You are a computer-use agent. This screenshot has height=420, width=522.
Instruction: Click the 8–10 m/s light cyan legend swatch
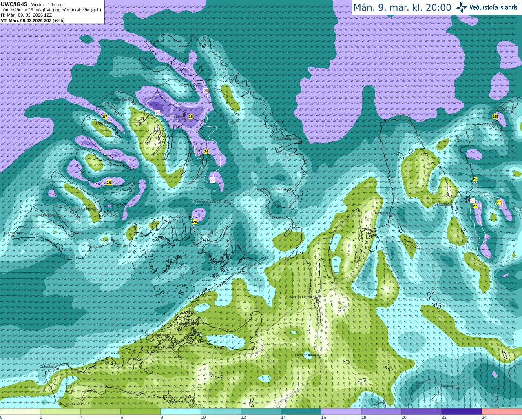(181, 411)
